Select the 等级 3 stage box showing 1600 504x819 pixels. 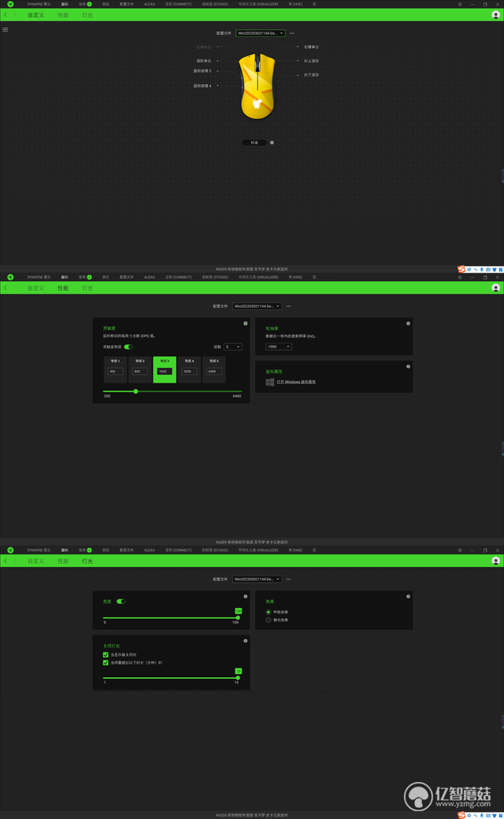click(x=165, y=370)
